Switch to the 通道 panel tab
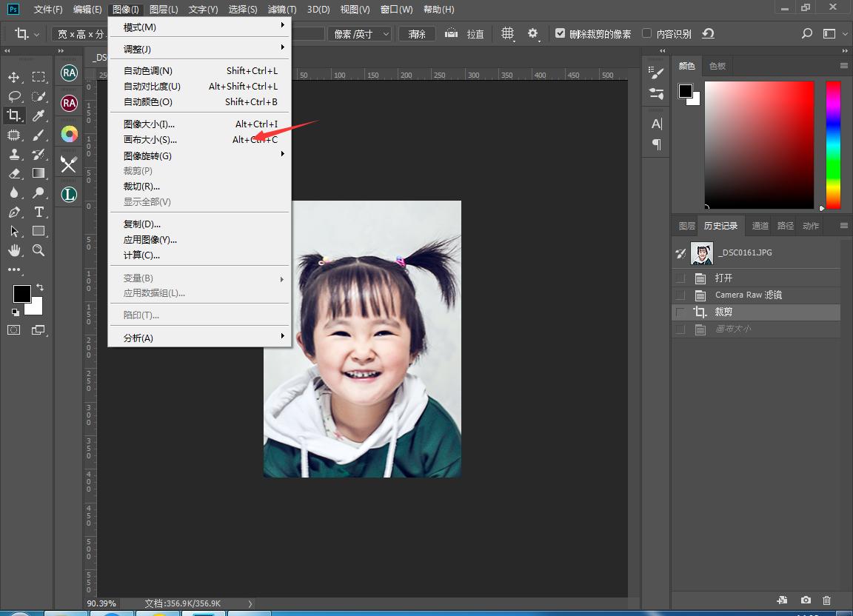Viewport: 853px width, 616px height. 760,225
